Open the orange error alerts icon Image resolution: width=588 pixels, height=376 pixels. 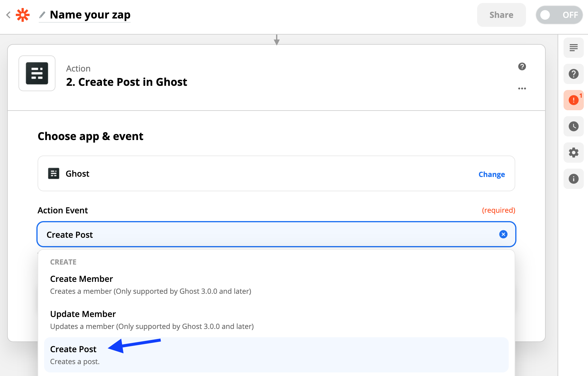(573, 100)
